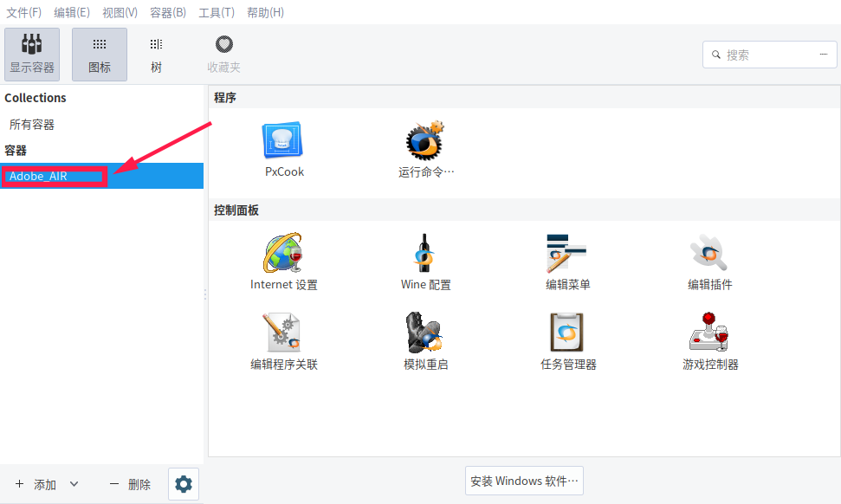Open the 游戏控制器 (Game Controllers) icon

click(x=709, y=334)
